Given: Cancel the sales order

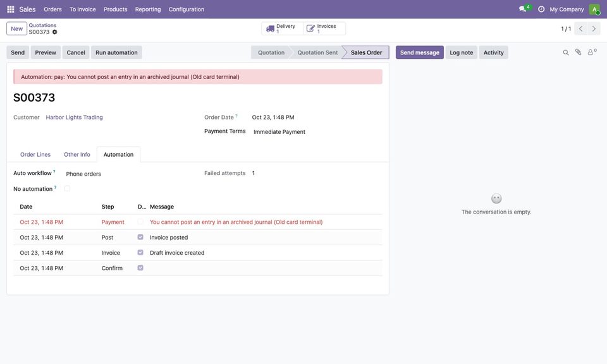Looking at the screenshot, I should (76, 52).
